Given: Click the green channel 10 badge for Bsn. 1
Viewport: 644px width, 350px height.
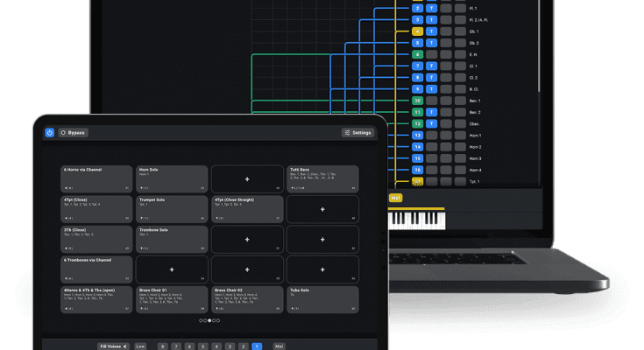Looking at the screenshot, I should (417, 101).
